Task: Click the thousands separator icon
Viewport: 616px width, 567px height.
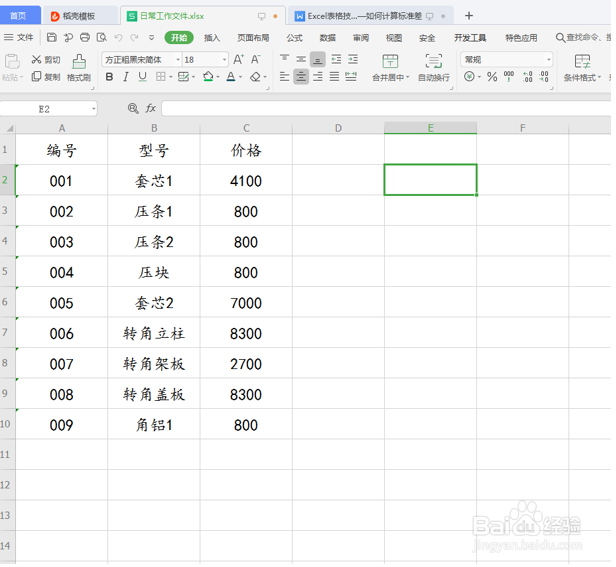Action: pos(509,76)
